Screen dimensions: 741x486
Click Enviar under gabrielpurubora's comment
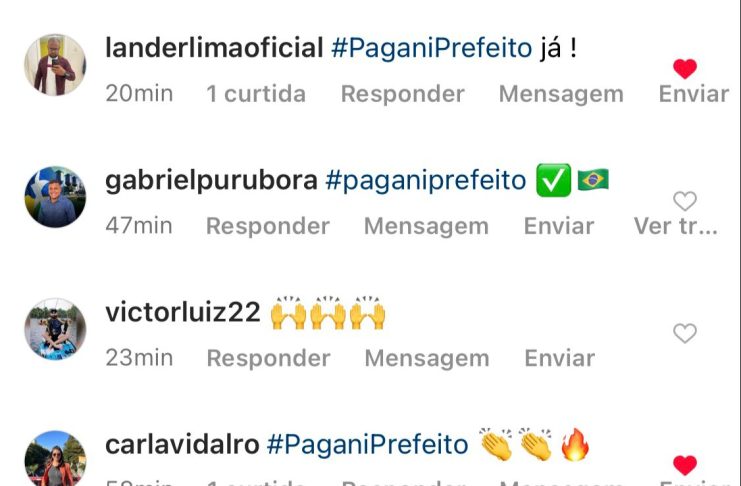click(559, 226)
